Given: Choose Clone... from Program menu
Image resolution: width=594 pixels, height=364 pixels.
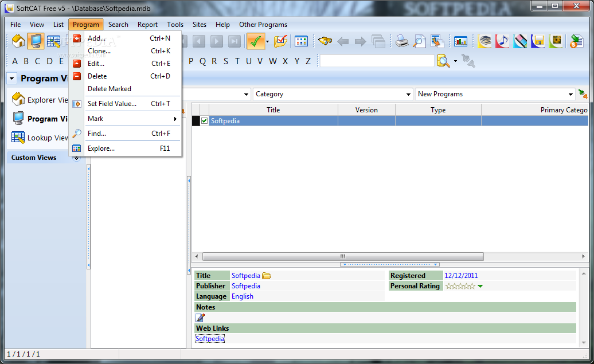Looking at the screenshot, I should [x=126, y=51].
